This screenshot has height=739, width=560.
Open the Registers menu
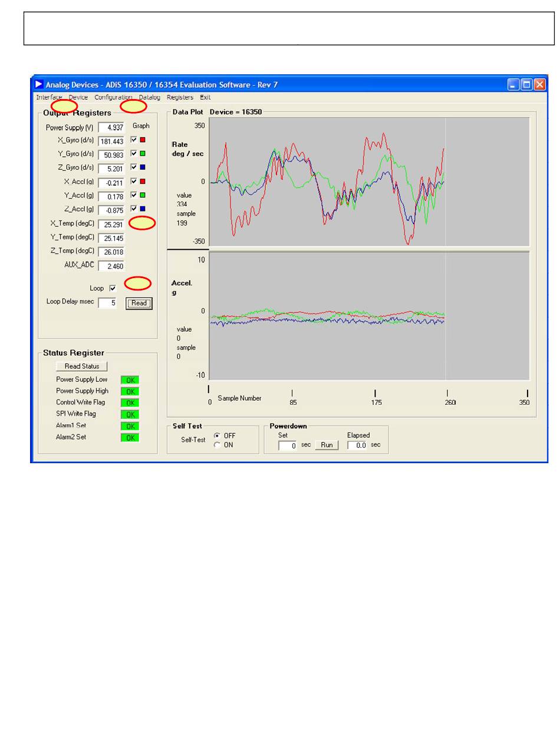coord(180,97)
